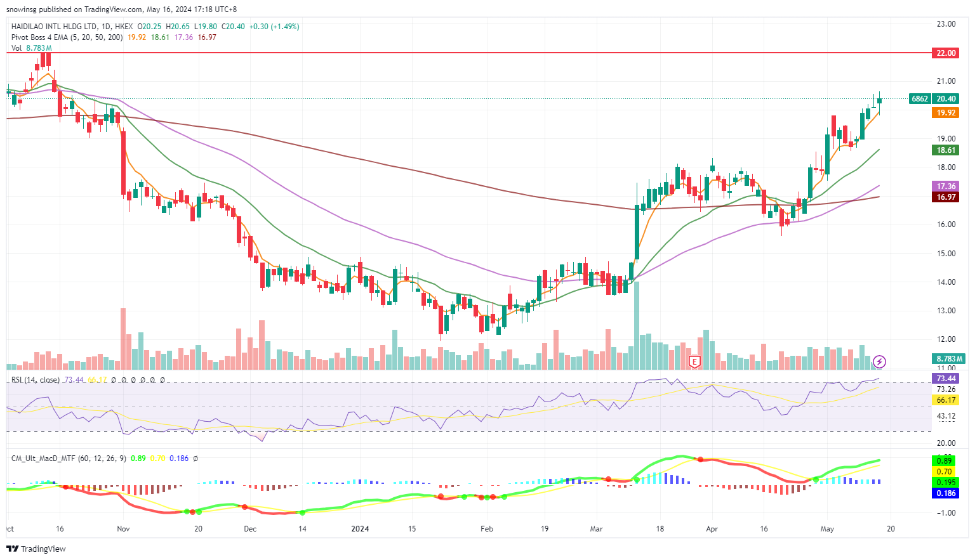Image resolution: width=975 pixels, height=560 pixels.
Task: Click the 16.97 value in the Pivot Boss legend
Action: [x=207, y=37]
